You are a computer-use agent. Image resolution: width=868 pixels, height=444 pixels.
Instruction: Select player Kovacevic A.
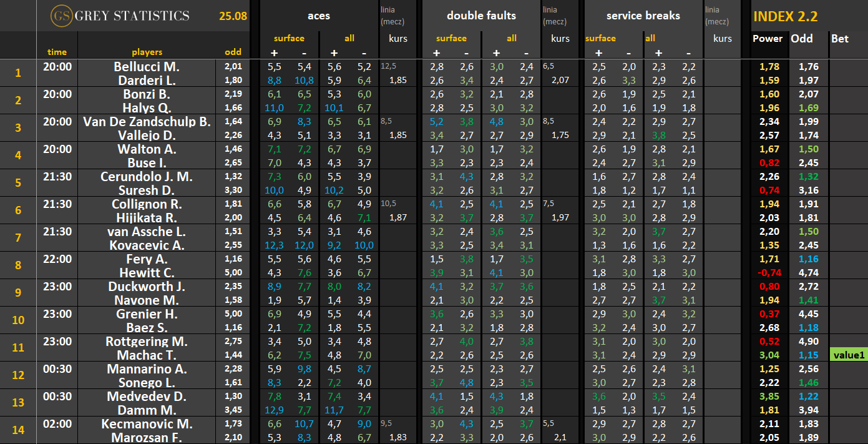point(147,245)
